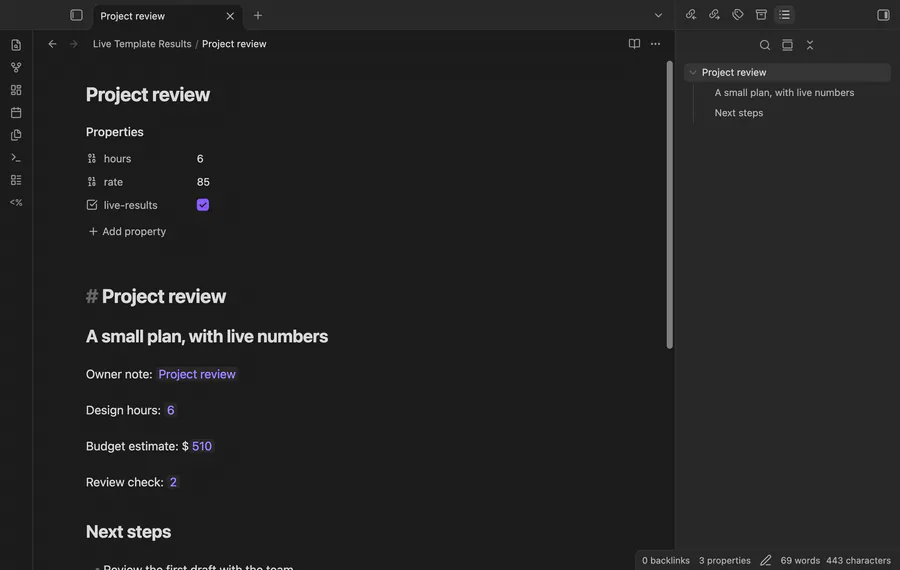Navigate back with the left arrow
The width and height of the screenshot is (900, 570).
pyautogui.click(x=52, y=44)
